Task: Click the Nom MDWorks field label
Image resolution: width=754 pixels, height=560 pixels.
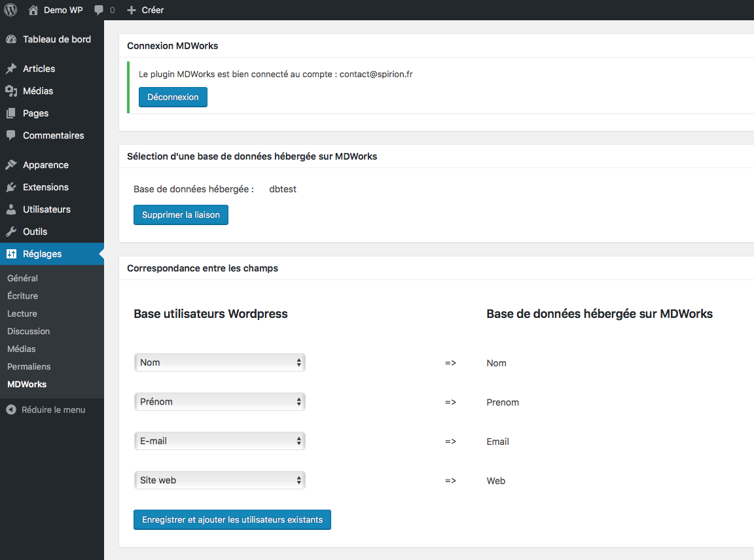Action: 496,363
